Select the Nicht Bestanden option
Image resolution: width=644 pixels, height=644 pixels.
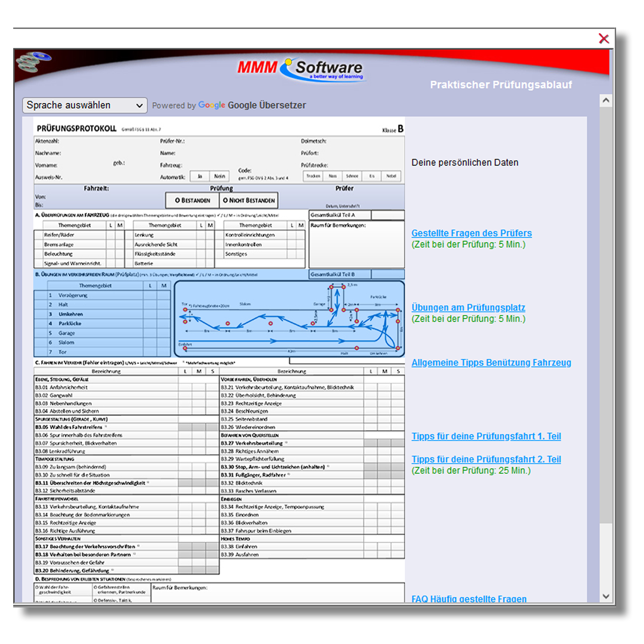coord(249,200)
